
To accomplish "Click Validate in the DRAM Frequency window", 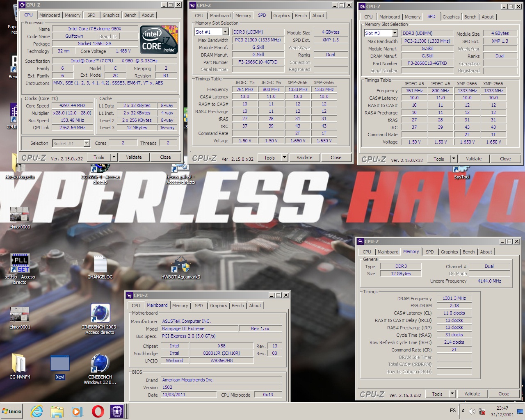I will (472, 394).
